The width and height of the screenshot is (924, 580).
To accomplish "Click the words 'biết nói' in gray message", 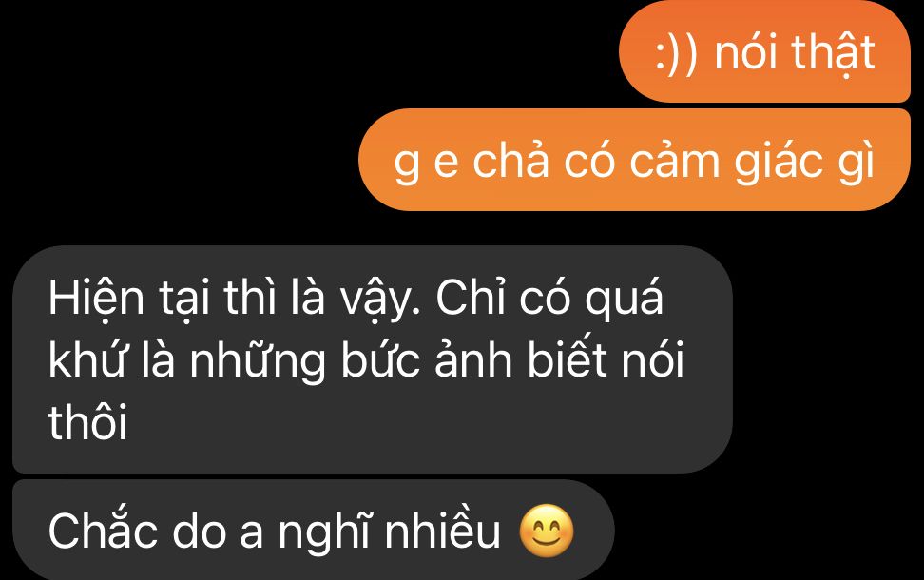I will pyautogui.click(x=606, y=359).
